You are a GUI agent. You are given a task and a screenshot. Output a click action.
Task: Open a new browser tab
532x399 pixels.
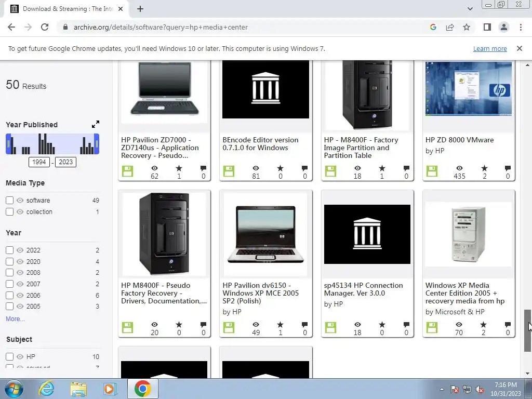(140, 9)
